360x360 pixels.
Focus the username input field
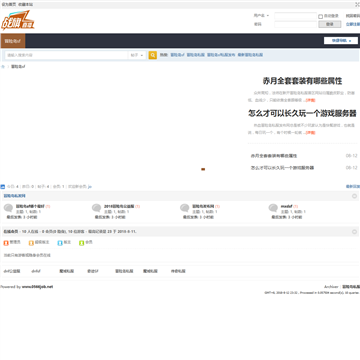[295, 16]
